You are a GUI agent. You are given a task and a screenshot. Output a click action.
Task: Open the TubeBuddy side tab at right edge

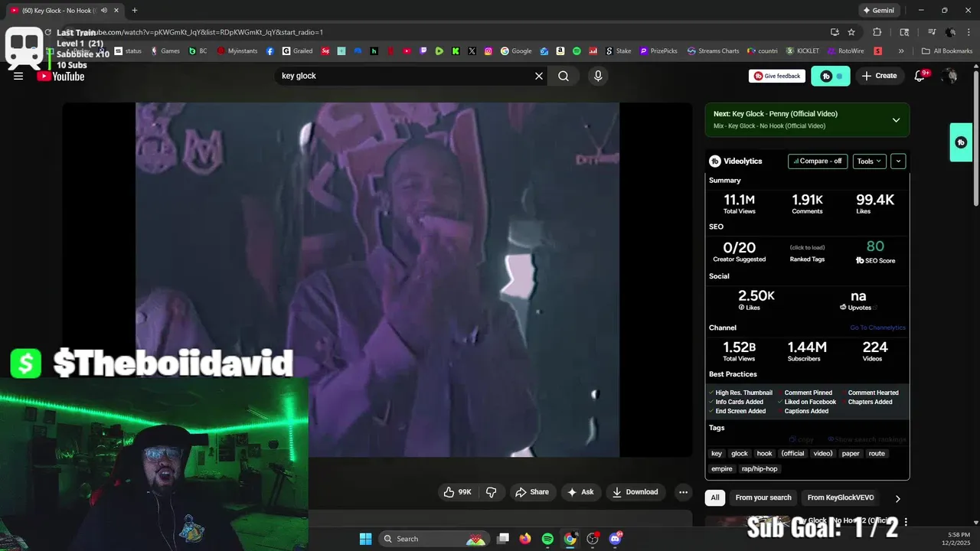pyautogui.click(x=961, y=142)
